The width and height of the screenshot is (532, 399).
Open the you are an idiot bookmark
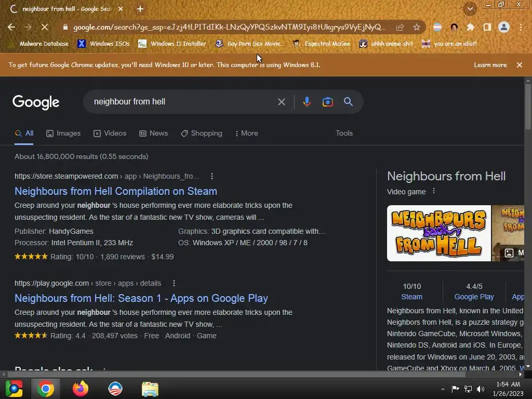pyautogui.click(x=449, y=44)
